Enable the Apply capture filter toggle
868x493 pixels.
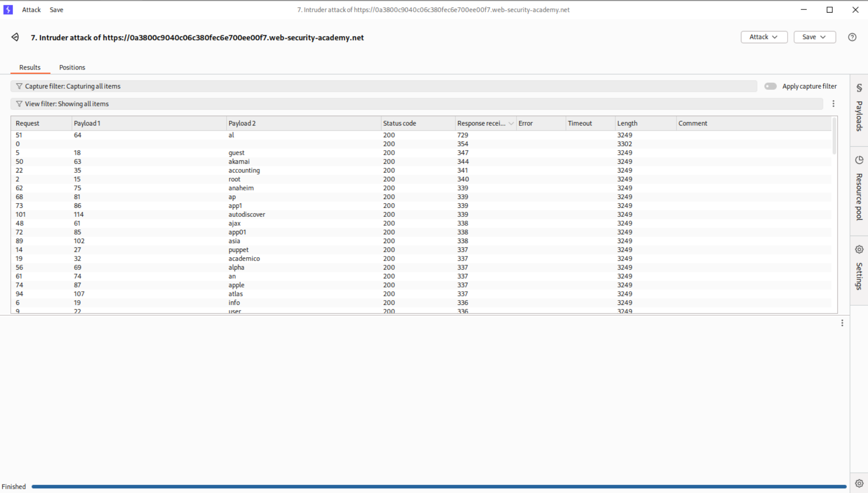point(770,86)
